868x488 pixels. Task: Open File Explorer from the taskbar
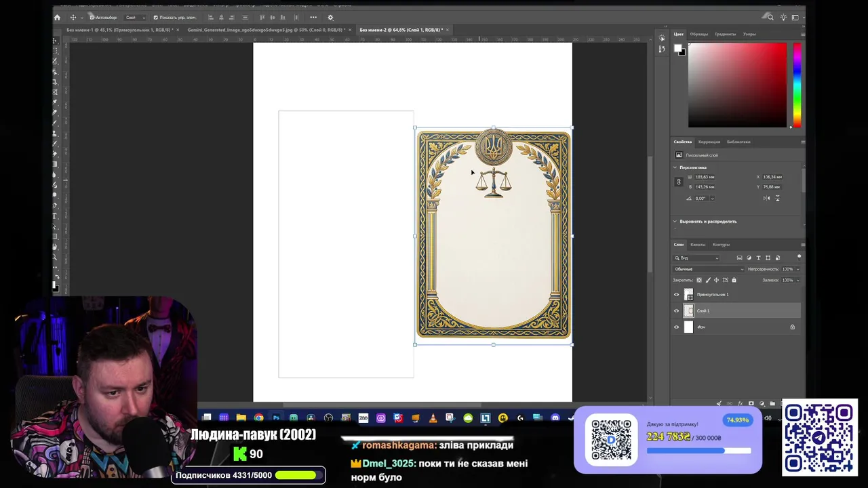point(241,418)
